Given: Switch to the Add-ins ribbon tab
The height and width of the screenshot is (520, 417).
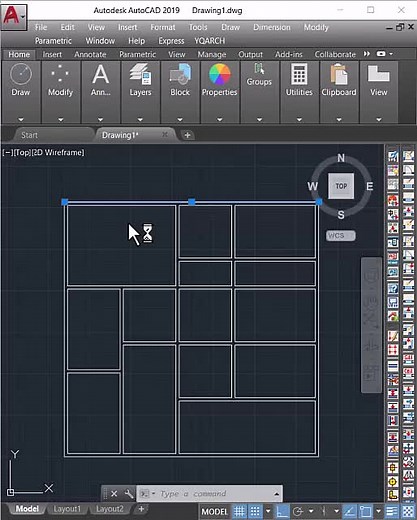Looking at the screenshot, I should pos(289,54).
